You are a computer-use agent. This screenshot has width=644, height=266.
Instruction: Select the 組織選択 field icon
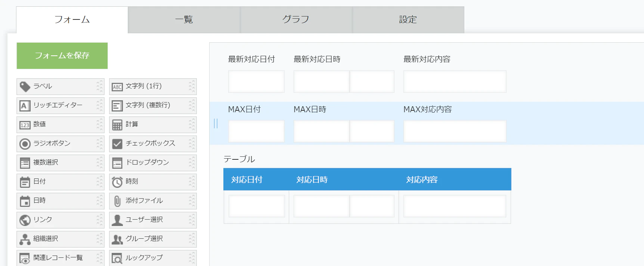[x=25, y=239]
